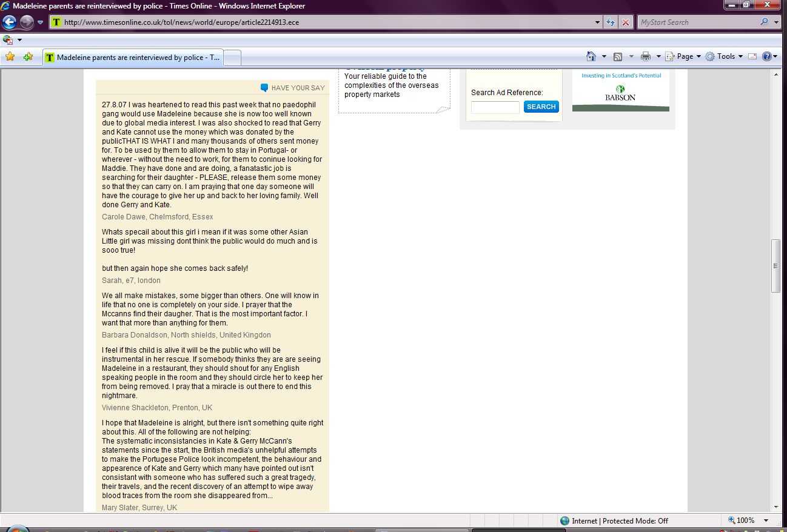Click the vertical page scrollbar thumb
This screenshot has height=532, width=787.
pos(775,266)
